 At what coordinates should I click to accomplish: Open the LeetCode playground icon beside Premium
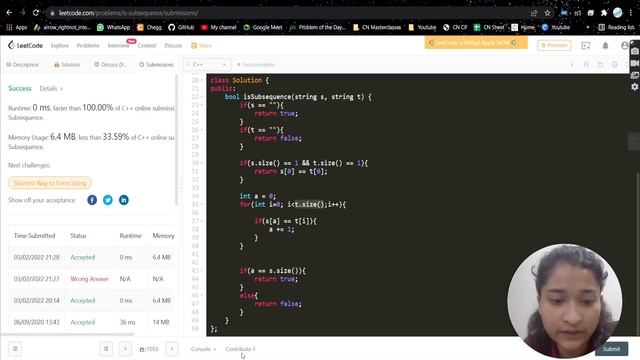pyautogui.click(x=586, y=45)
